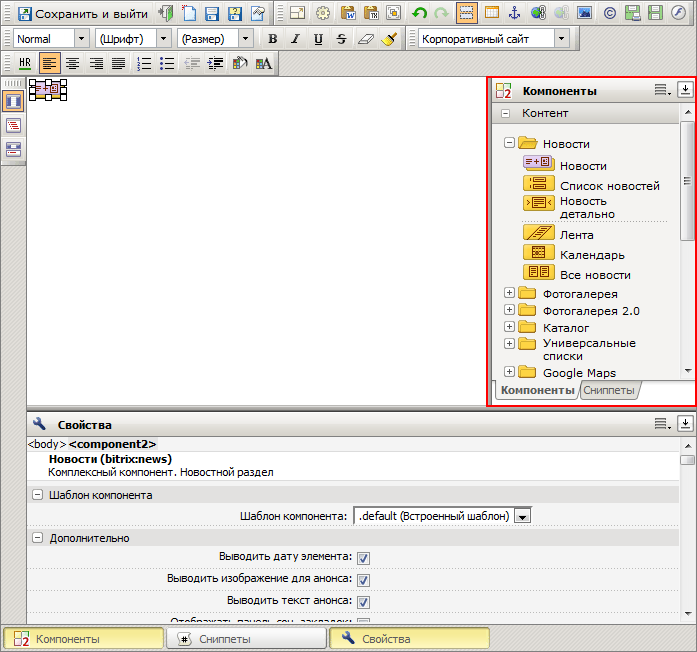Justify text alignment

click(118, 64)
